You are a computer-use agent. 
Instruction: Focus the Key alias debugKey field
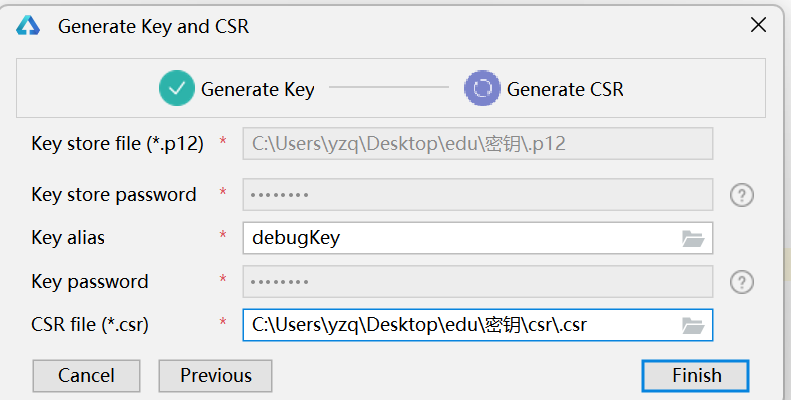click(x=477, y=238)
